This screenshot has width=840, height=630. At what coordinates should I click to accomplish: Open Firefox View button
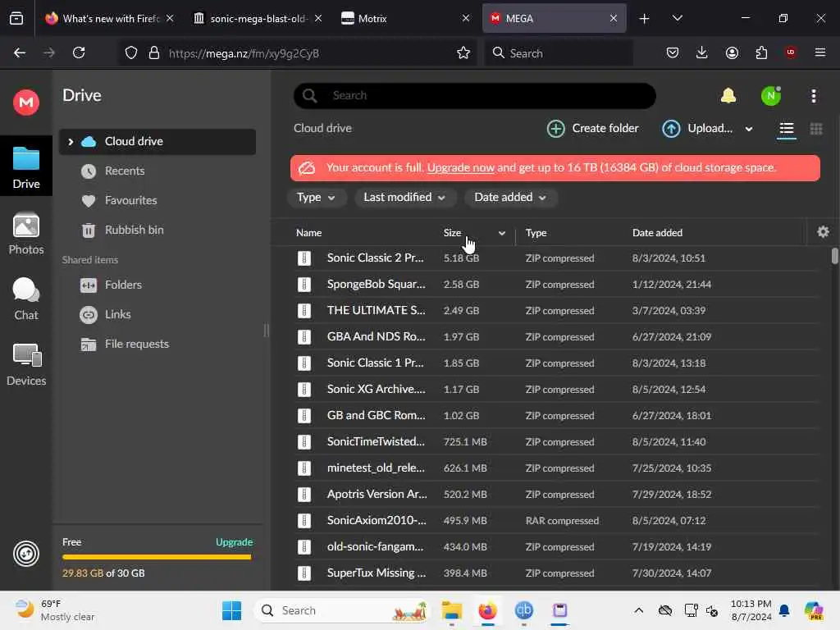[16, 18]
